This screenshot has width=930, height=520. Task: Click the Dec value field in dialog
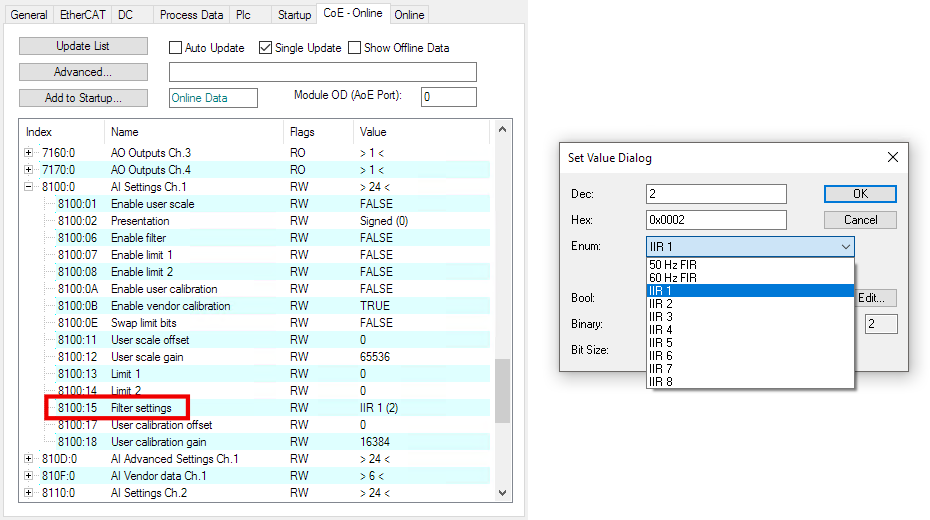[x=716, y=194]
